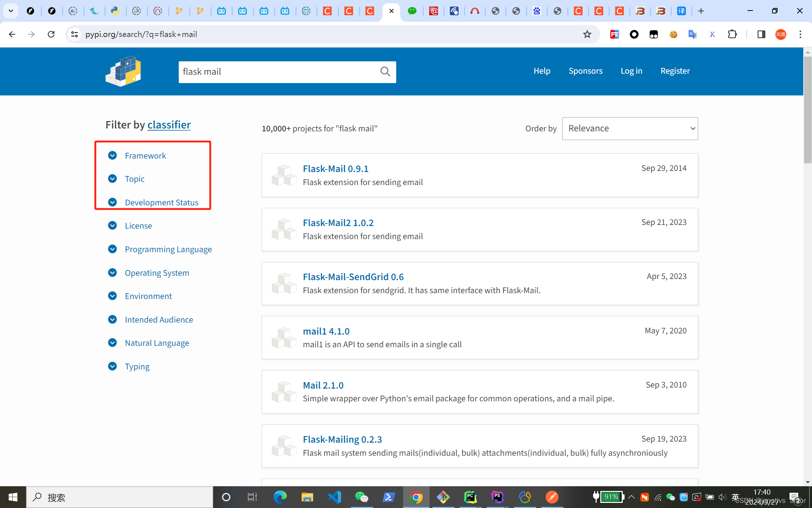Select the Relevance order dropdown
812x508 pixels.
point(630,128)
